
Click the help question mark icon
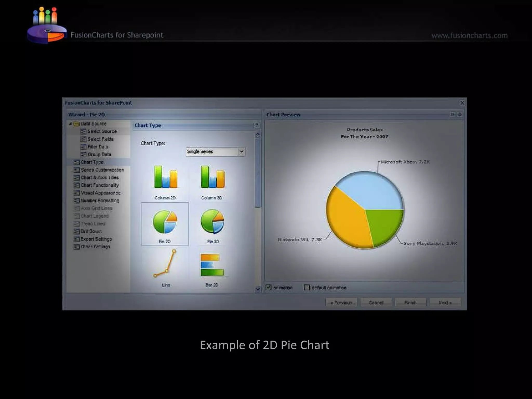click(x=256, y=125)
